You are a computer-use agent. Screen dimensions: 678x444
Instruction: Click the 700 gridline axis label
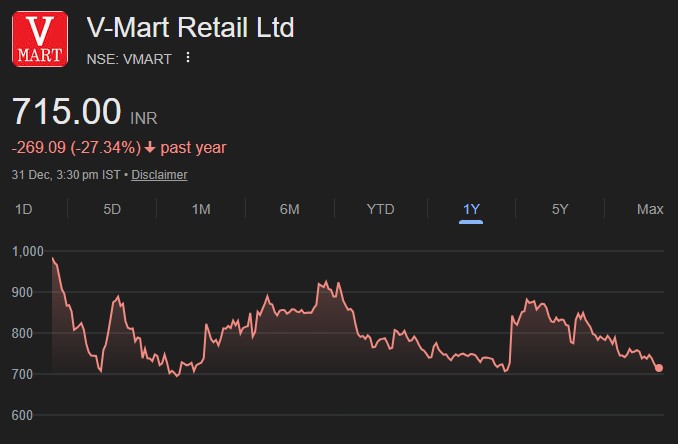[x=26, y=374]
